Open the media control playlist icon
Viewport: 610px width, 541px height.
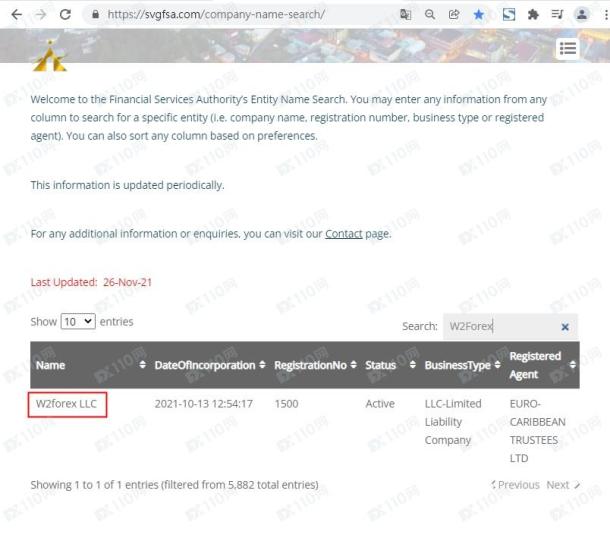coord(557,15)
